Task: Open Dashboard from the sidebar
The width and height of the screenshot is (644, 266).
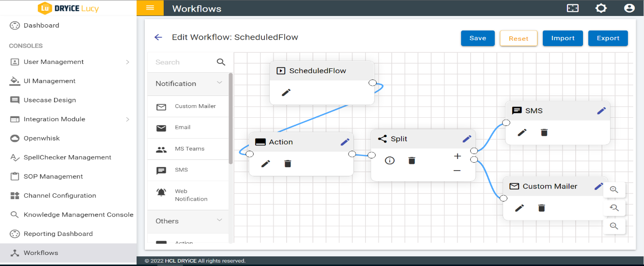Action: tap(68, 25)
